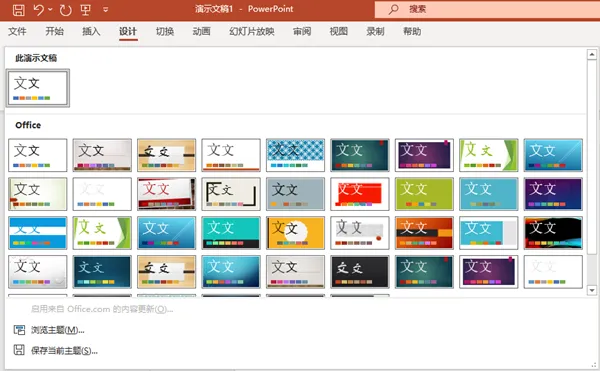Screen dimensions: 600x371
Task: Click gallery scrollbar down arrow
Action: 592,290
